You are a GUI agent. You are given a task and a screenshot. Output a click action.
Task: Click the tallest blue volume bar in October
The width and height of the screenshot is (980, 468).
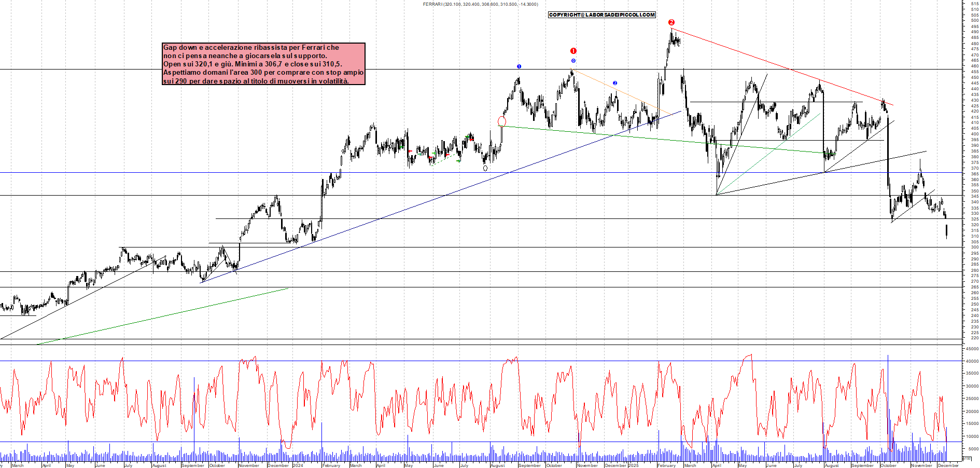pos(888,405)
